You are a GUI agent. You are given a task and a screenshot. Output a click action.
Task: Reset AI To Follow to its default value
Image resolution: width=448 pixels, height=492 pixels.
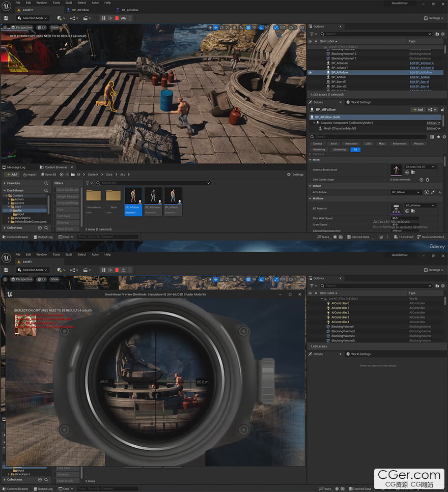[440, 192]
